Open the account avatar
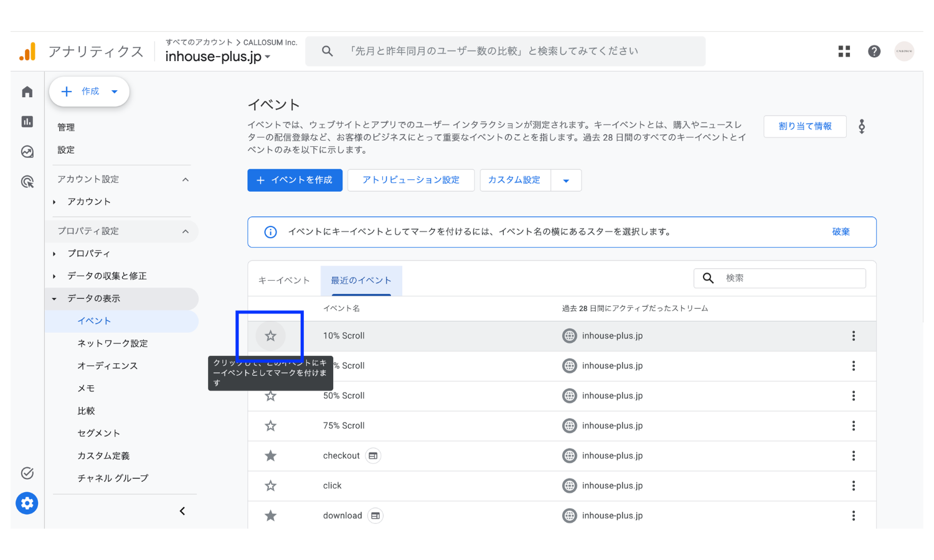 click(x=904, y=51)
